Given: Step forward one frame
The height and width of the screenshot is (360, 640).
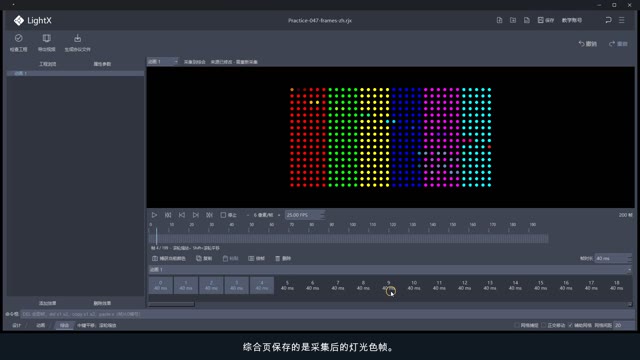Looking at the screenshot, I should coord(196,215).
